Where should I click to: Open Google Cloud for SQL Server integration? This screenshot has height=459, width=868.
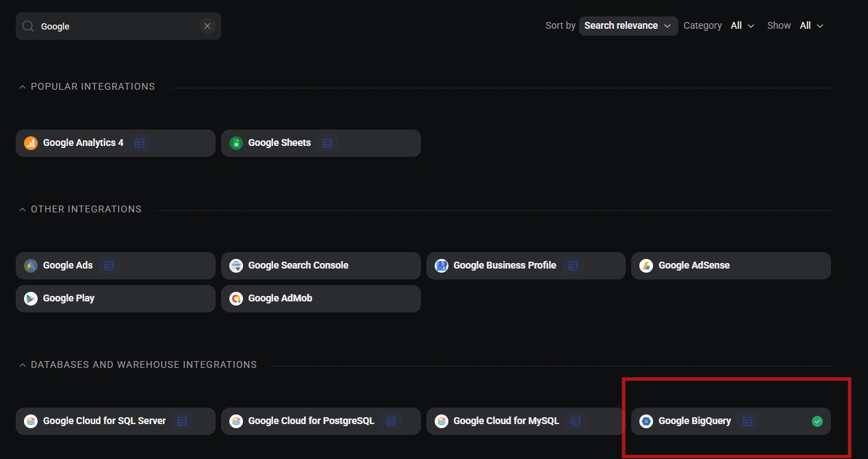(x=116, y=421)
